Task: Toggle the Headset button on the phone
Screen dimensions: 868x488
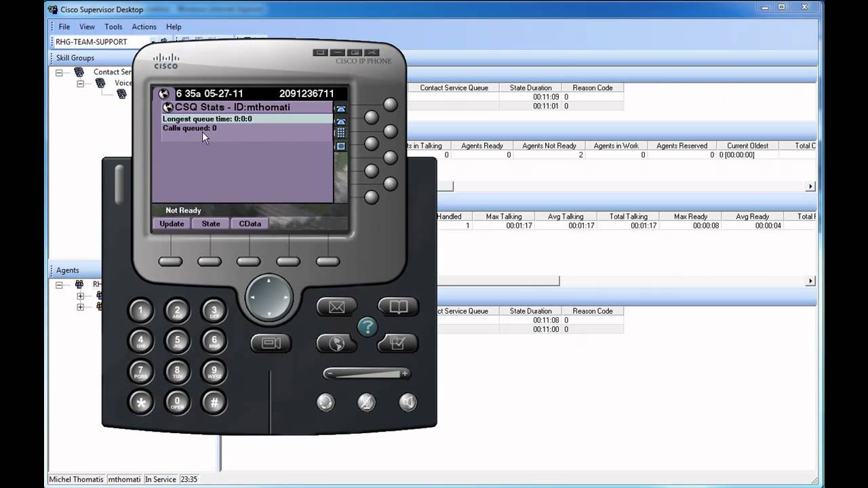Action: (325, 402)
